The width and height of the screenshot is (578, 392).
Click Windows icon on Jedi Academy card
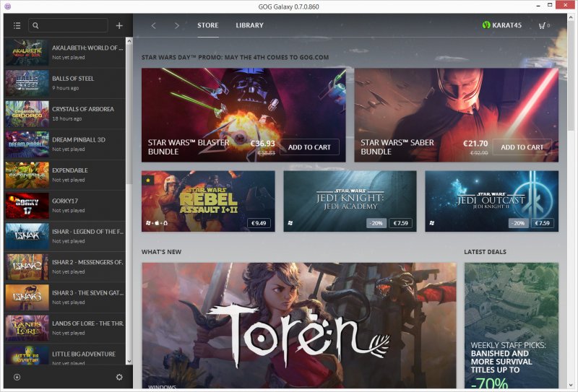click(x=290, y=223)
